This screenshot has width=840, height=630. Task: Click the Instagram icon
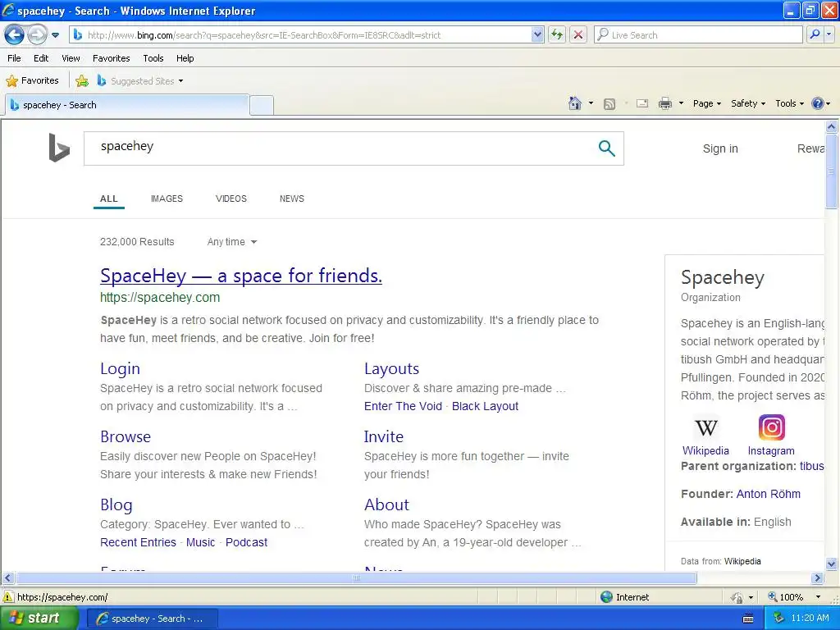771,427
